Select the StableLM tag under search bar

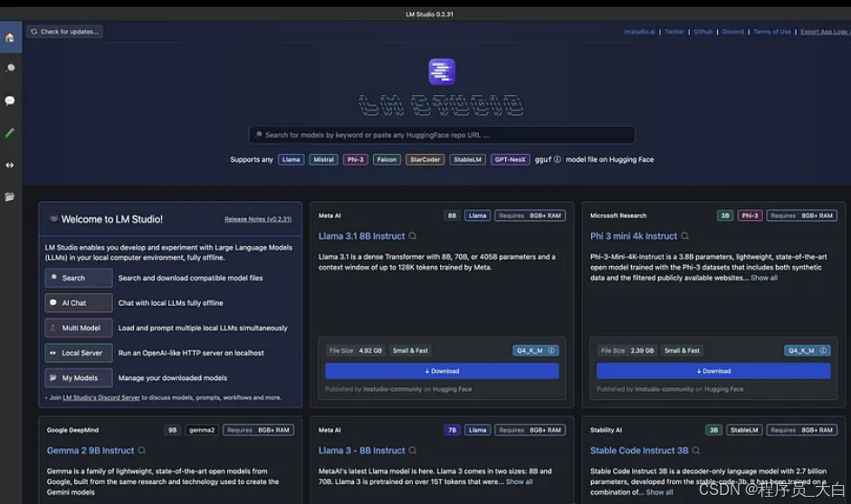[x=467, y=159]
